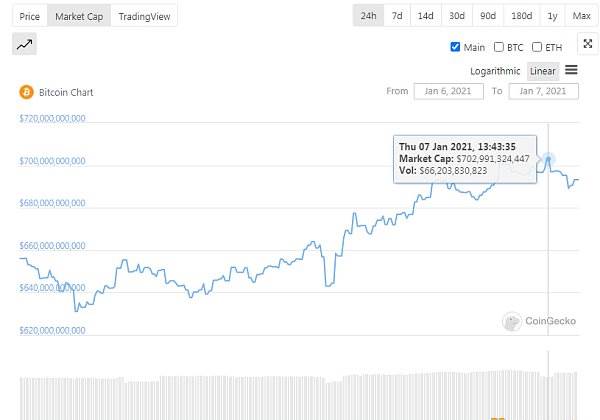Image resolution: width=600 pixels, height=420 pixels.
Task: Edit the To date field
Action: click(544, 91)
